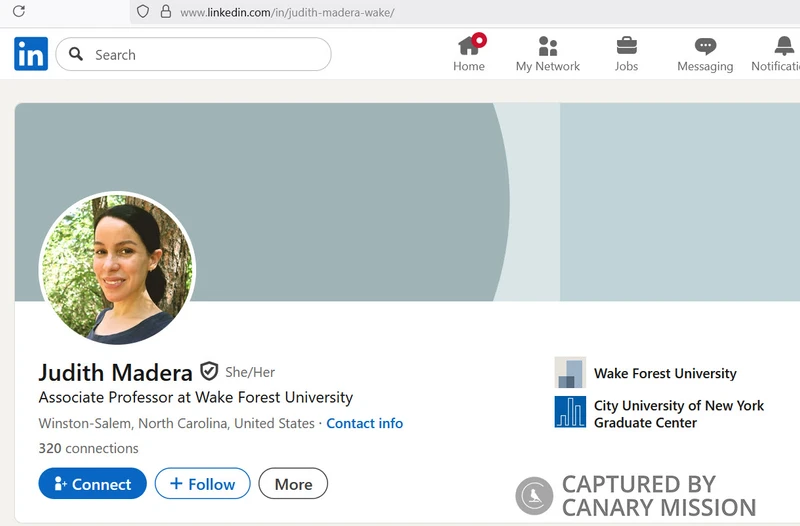Click the LinkedIn search input field
This screenshot has height=526, width=800.
[x=193, y=54]
